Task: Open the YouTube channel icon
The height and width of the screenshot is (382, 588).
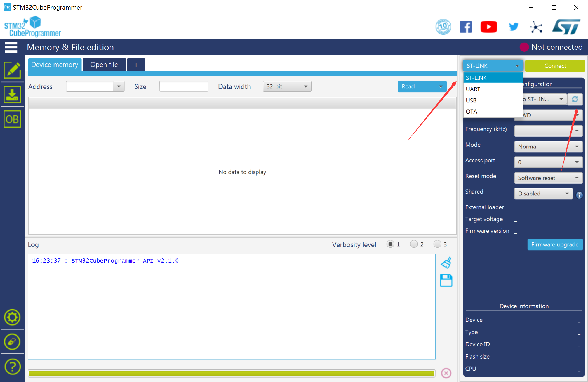Action: pyautogui.click(x=488, y=27)
